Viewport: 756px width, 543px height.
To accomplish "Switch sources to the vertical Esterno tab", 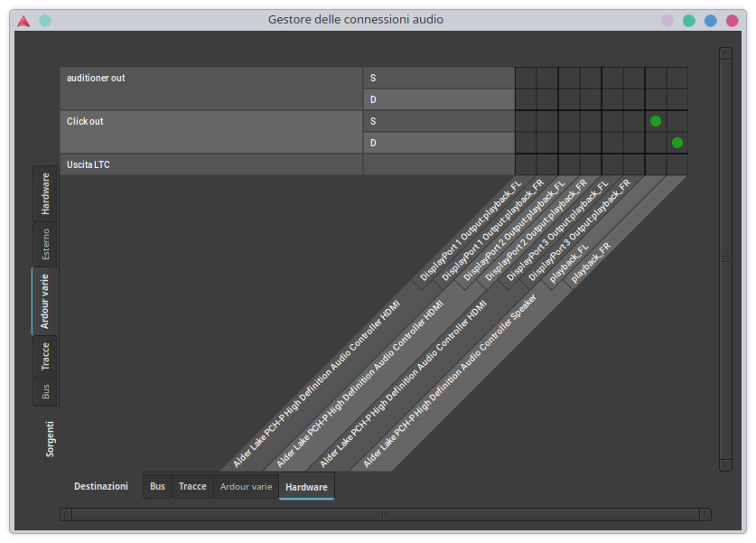I will click(45, 245).
